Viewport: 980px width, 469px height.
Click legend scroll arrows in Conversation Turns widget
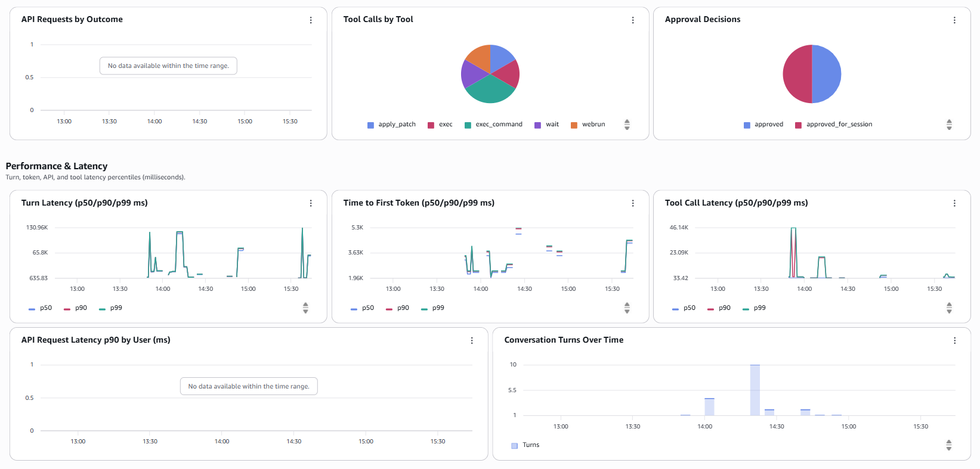click(x=949, y=445)
